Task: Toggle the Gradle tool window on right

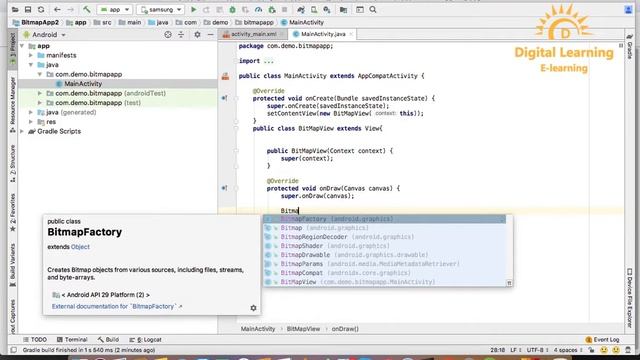Action: [x=629, y=47]
